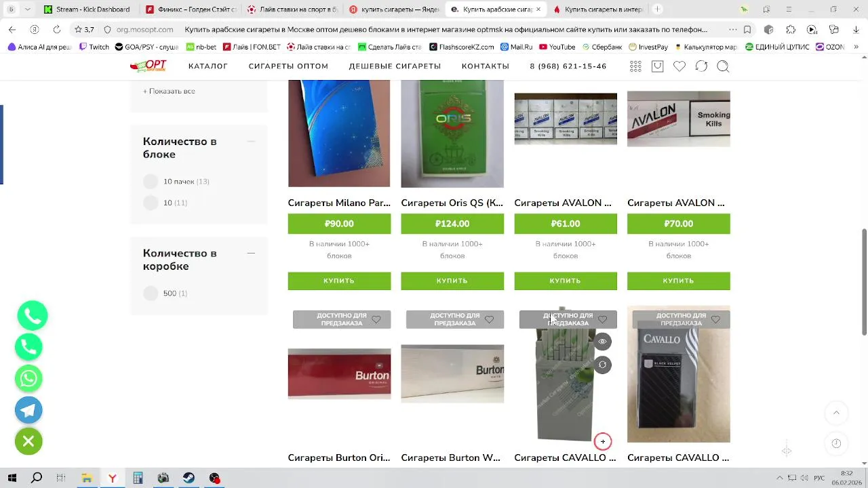This screenshot has height=488, width=868.
Task: Click red plus button on CAVALLO green pack
Action: tap(602, 442)
